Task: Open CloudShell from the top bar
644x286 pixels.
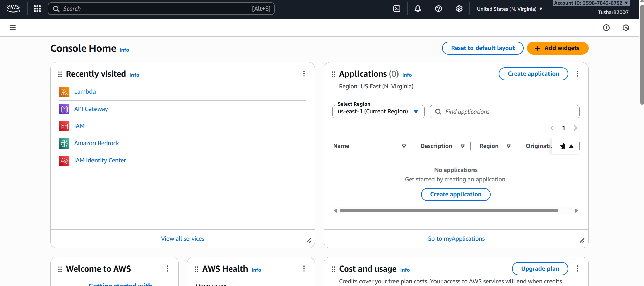Action: pos(397,9)
